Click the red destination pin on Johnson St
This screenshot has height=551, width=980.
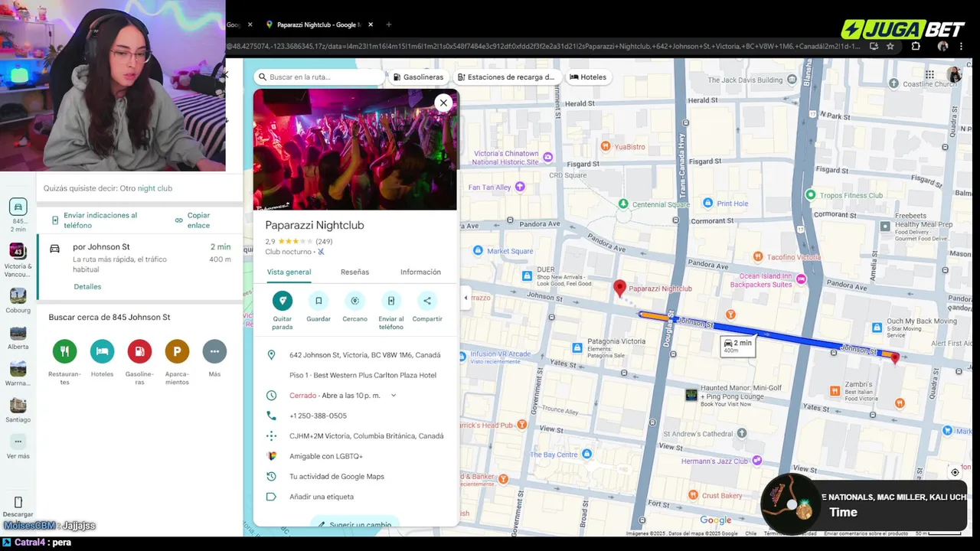pyautogui.click(x=895, y=357)
